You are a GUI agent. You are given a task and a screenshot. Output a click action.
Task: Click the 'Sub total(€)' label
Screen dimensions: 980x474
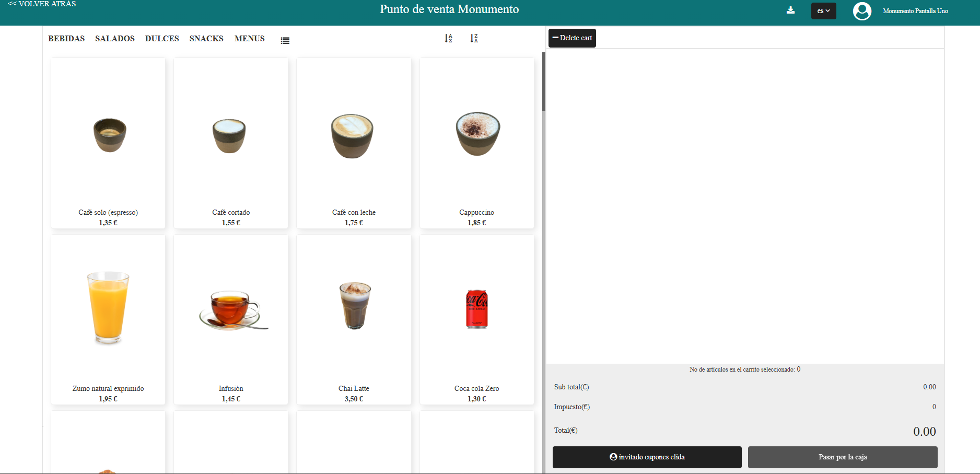pyautogui.click(x=571, y=387)
